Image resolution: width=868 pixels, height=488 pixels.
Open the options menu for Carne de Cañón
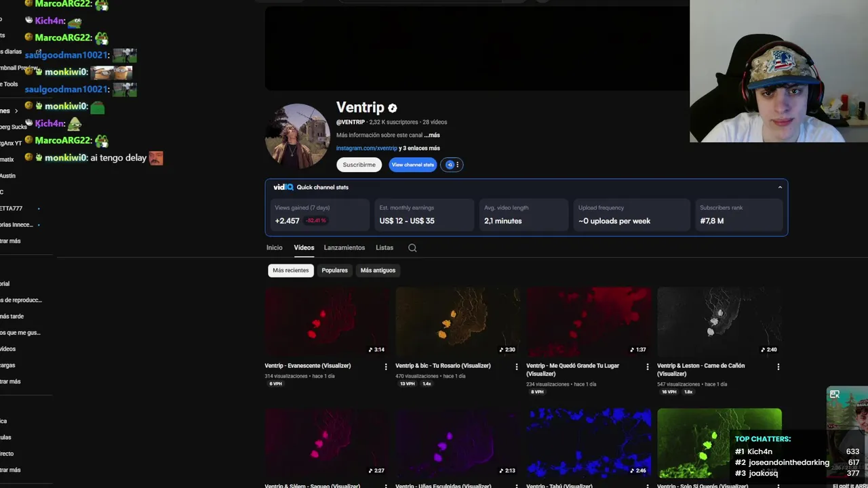(x=778, y=367)
